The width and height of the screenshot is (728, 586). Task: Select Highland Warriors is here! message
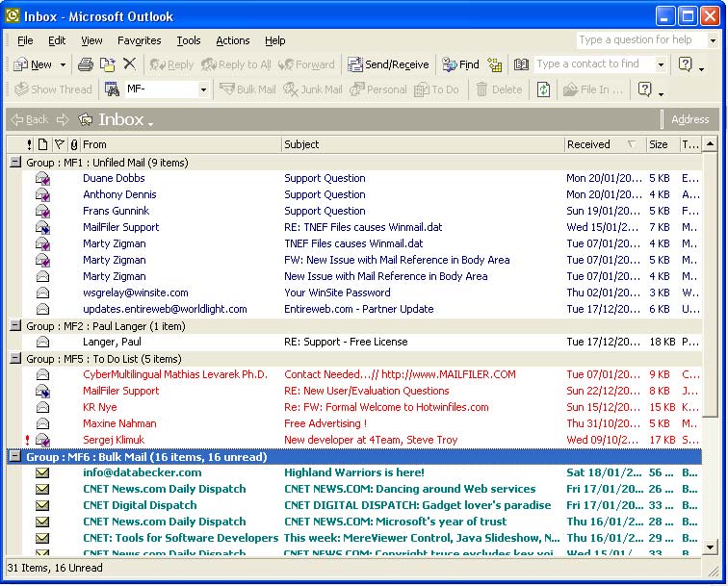(362, 472)
